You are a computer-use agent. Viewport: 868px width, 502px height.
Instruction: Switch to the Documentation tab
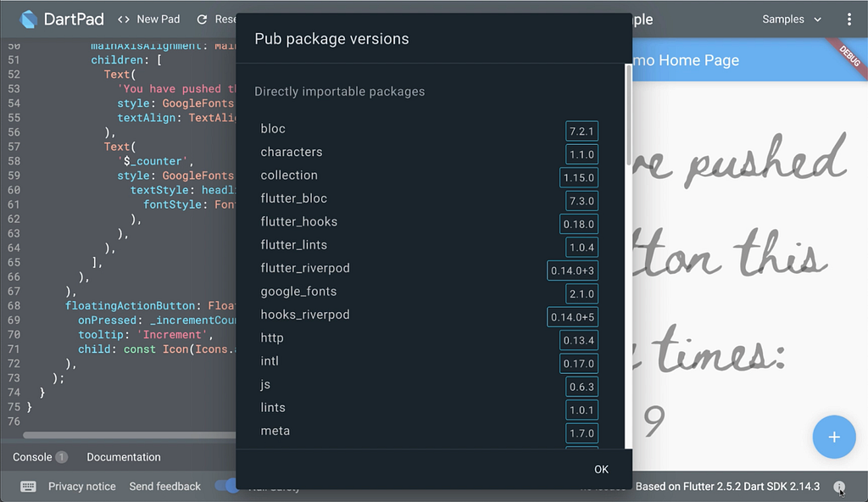[124, 457]
